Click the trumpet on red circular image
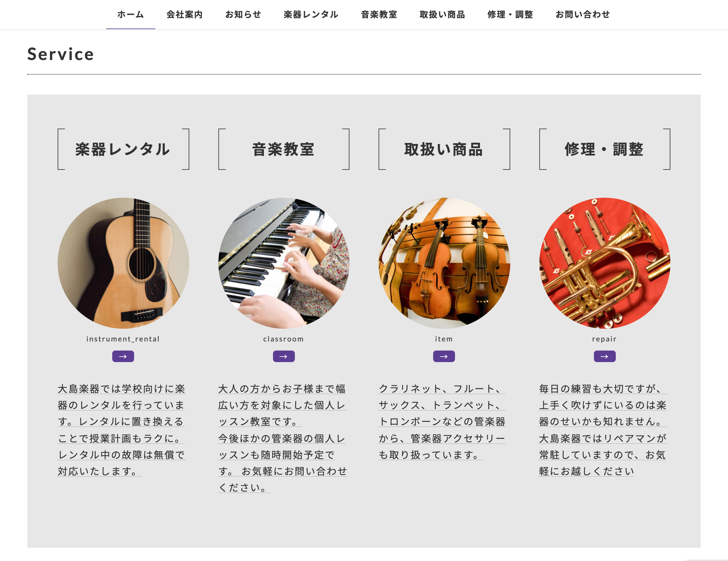Viewport: 728px width, 561px height. click(605, 263)
